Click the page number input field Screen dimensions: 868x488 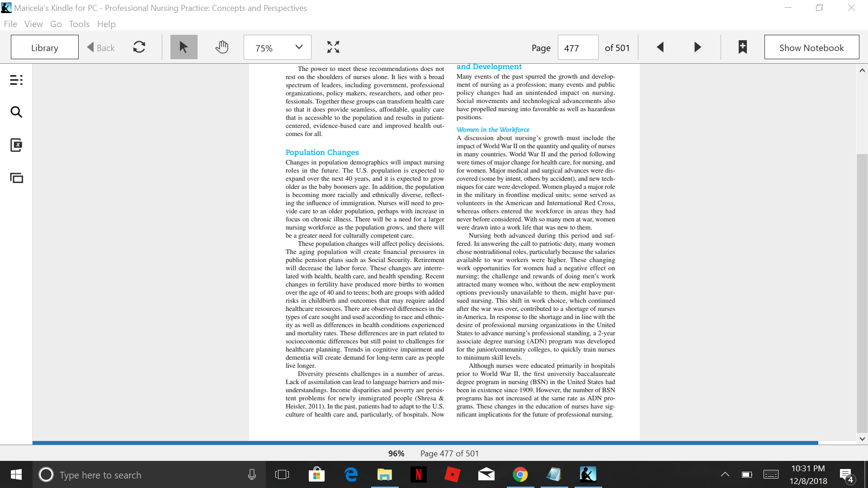(x=578, y=47)
